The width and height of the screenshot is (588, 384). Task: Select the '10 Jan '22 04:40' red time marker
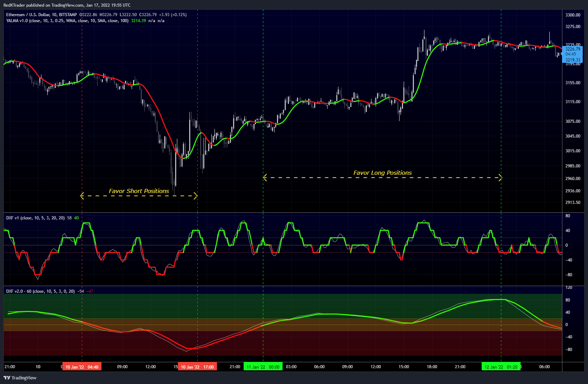coord(82,367)
